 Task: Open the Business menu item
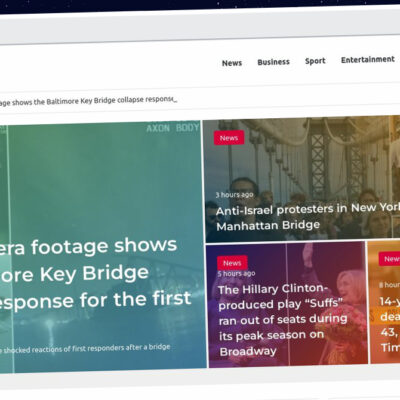click(274, 62)
